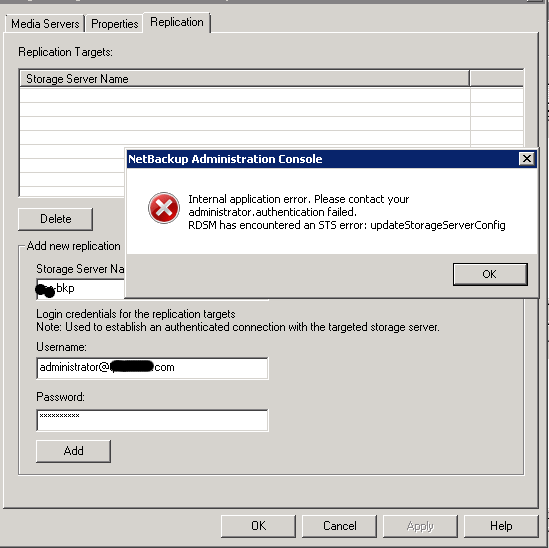Viewport: 549px width, 548px height.
Task: Click the Cancel button
Action: [339, 526]
